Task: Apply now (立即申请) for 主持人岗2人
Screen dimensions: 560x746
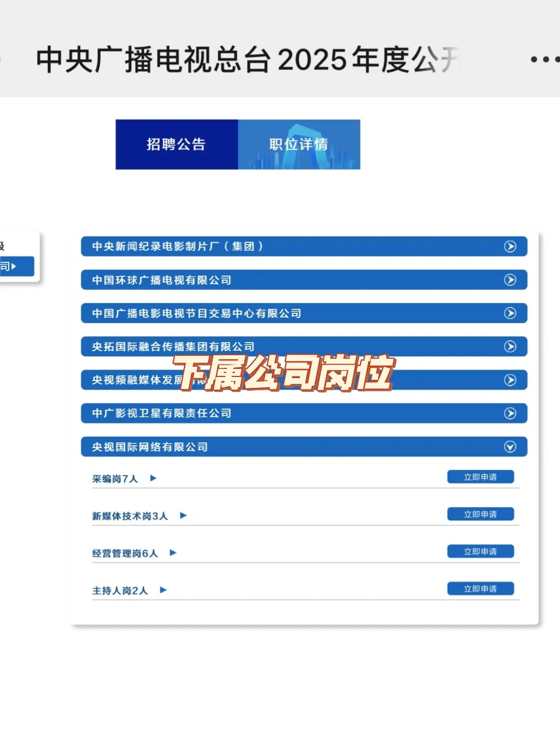Action: pyautogui.click(x=480, y=588)
